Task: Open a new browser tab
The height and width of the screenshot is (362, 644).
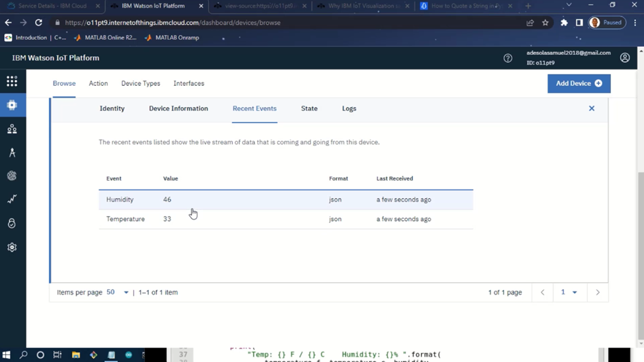Action: (528, 6)
